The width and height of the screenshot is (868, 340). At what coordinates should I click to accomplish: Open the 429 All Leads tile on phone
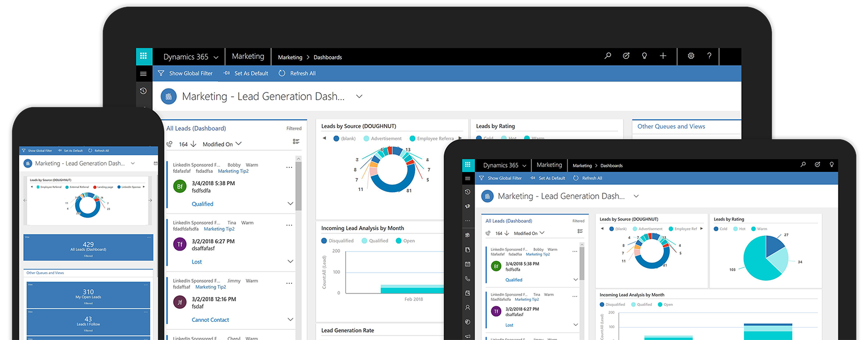(x=88, y=247)
